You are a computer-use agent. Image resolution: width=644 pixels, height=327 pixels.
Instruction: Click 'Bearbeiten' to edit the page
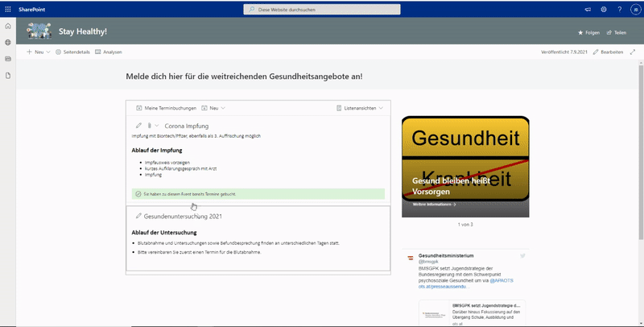tap(608, 52)
